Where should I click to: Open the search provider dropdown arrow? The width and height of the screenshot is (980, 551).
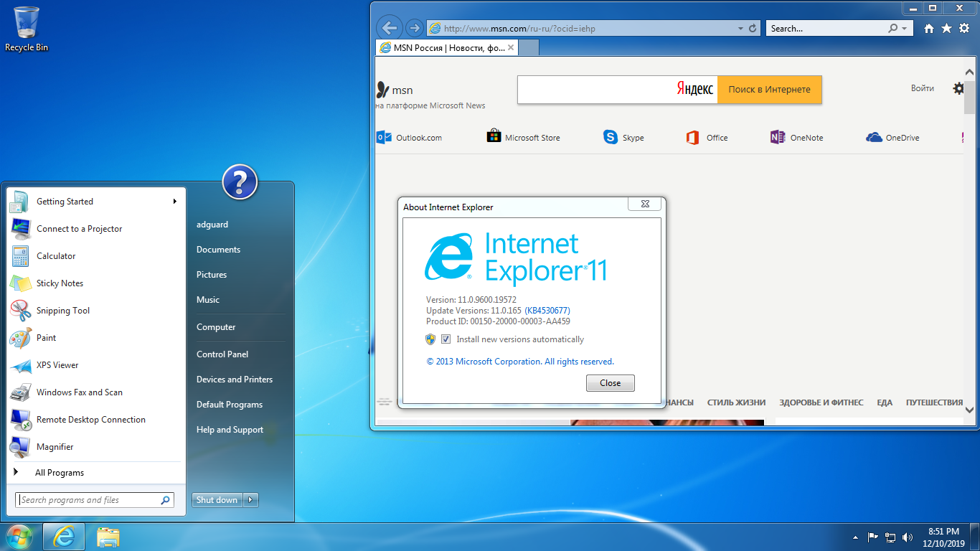click(x=904, y=29)
